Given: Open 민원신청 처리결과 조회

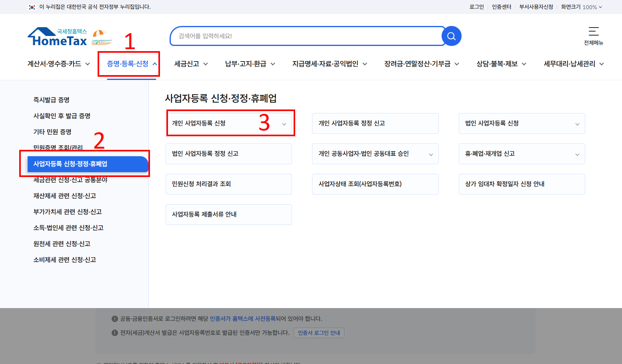Looking at the screenshot, I should pyautogui.click(x=228, y=184).
